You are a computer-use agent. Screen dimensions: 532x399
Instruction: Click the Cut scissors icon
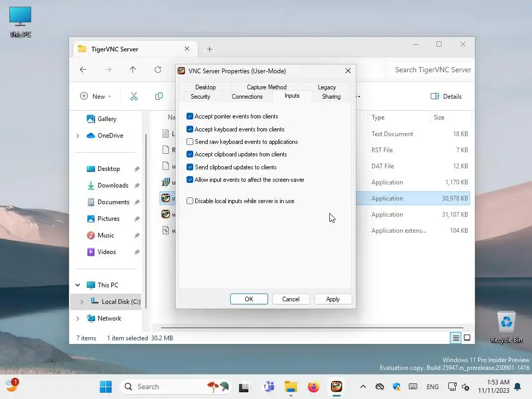(x=134, y=96)
